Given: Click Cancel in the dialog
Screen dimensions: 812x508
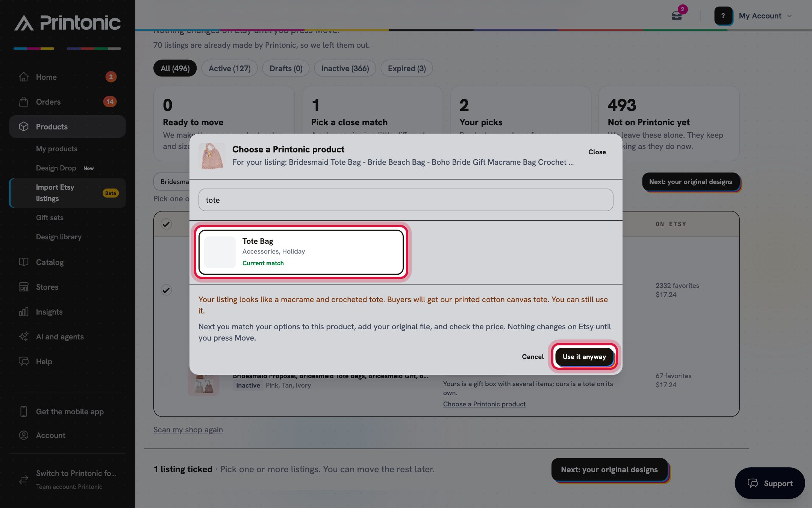Looking at the screenshot, I should click(532, 356).
